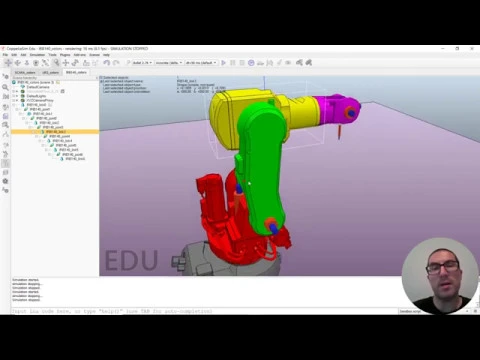Open the simulation time step dropdown
Screen dimensions: 480x360
point(201,63)
